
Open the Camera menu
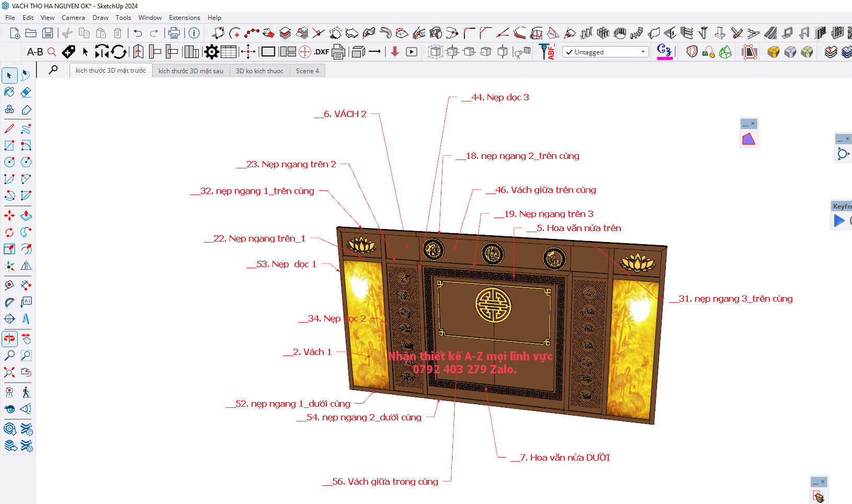[x=73, y=18]
